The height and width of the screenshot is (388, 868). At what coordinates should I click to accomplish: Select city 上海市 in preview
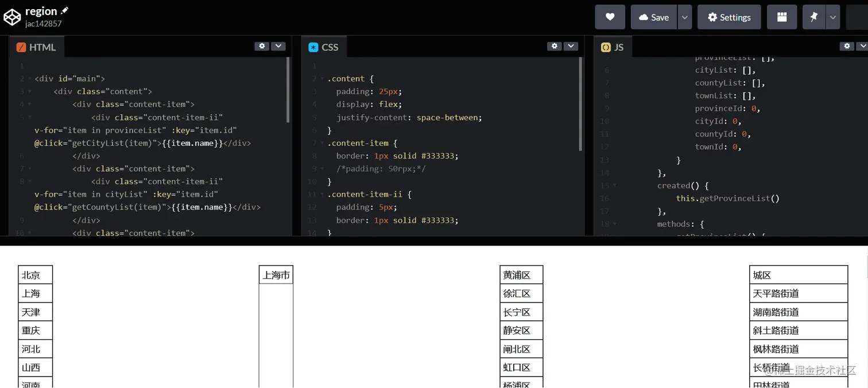[x=276, y=275]
